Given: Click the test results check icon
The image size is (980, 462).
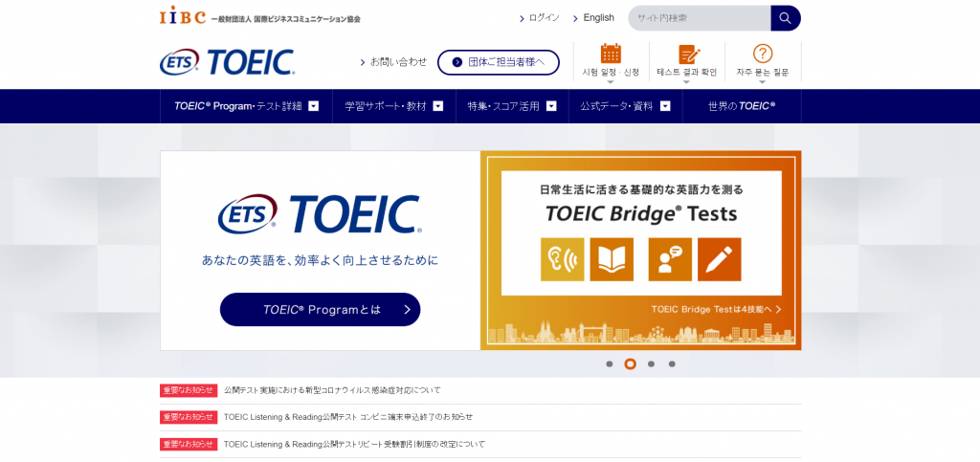Looking at the screenshot, I should click(687, 55).
